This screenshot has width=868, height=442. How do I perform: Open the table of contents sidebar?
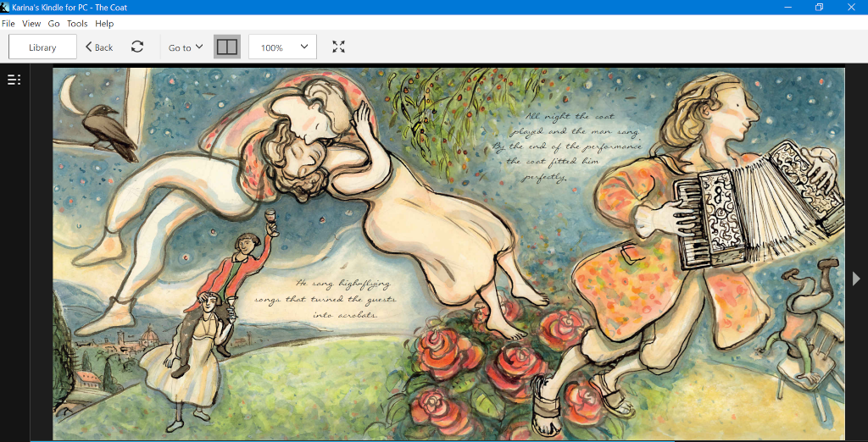[x=14, y=80]
